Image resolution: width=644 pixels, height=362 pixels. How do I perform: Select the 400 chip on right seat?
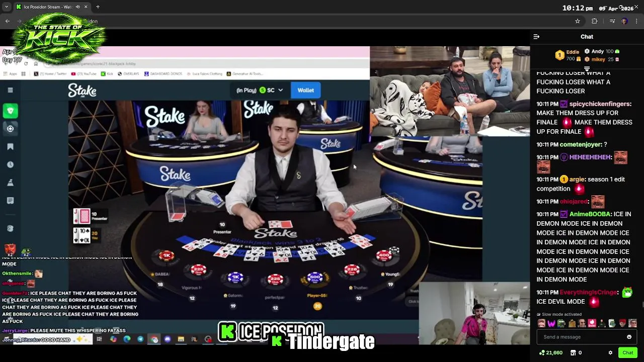pyautogui.click(x=384, y=256)
